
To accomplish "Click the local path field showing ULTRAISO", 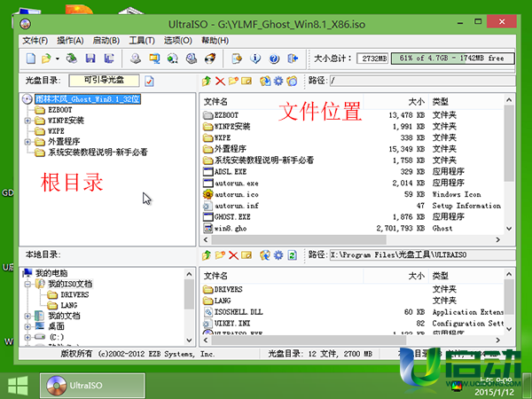I will 422,254.
